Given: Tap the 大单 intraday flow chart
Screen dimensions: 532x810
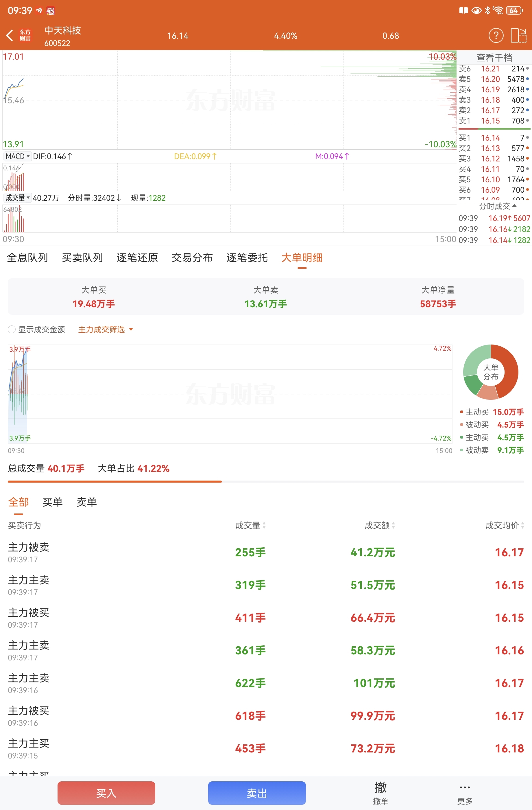Looking at the screenshot, I should pyautogui.click(x=230, y=394).
